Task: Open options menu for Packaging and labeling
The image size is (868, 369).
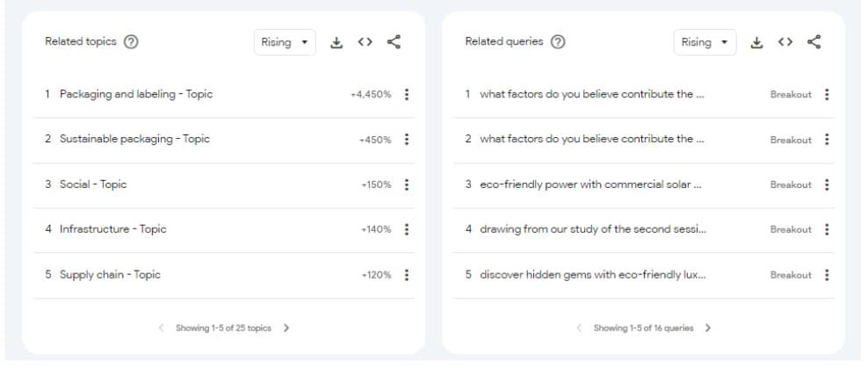Action: [406, 95]
